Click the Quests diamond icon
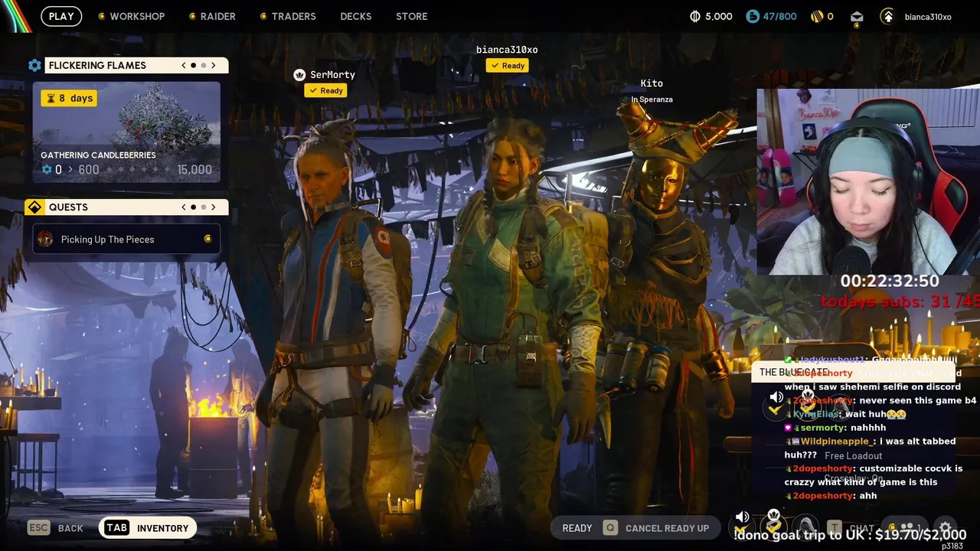The height and width of the screenshot is (551, 980). [x=34, y=207]
